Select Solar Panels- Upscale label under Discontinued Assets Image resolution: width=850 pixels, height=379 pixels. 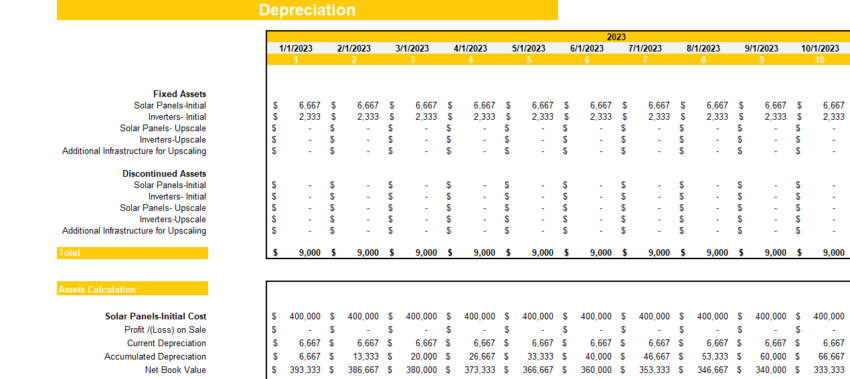163,208
